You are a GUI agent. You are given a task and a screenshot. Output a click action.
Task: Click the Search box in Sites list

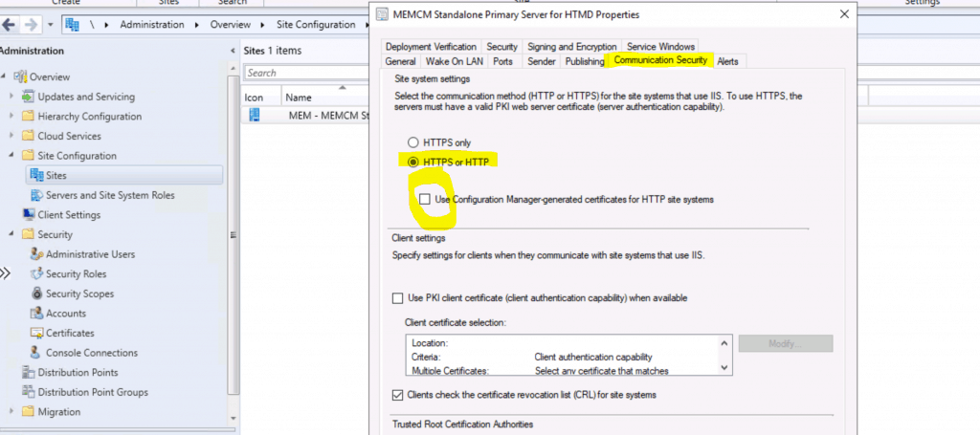point(306,73)
